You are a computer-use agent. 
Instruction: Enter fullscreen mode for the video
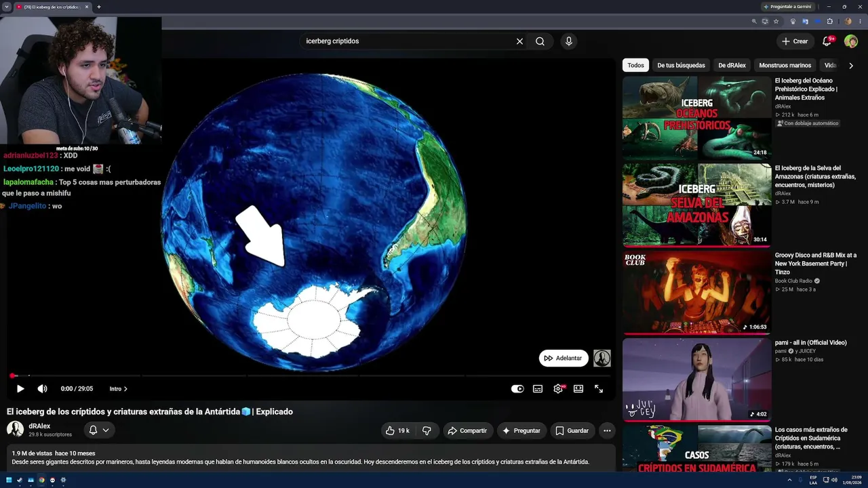[599, 389]
